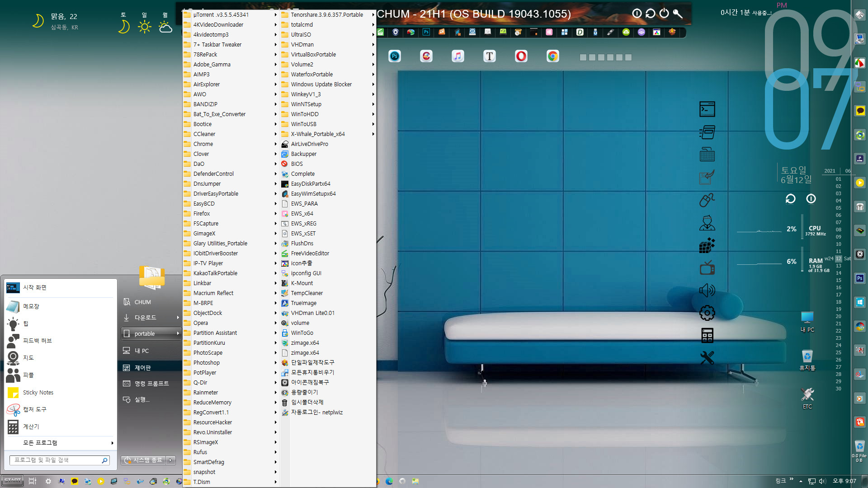Click the wrench icon in top header

pos(678,13)
